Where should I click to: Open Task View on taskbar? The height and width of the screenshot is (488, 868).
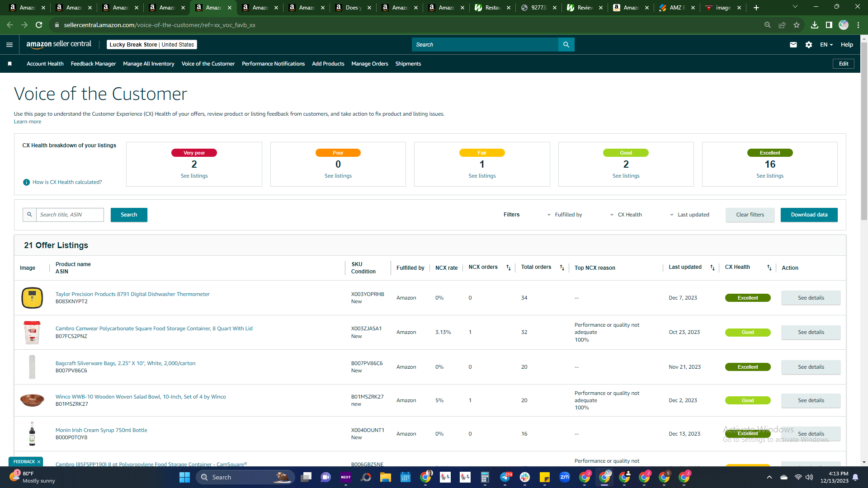[306, 477]
